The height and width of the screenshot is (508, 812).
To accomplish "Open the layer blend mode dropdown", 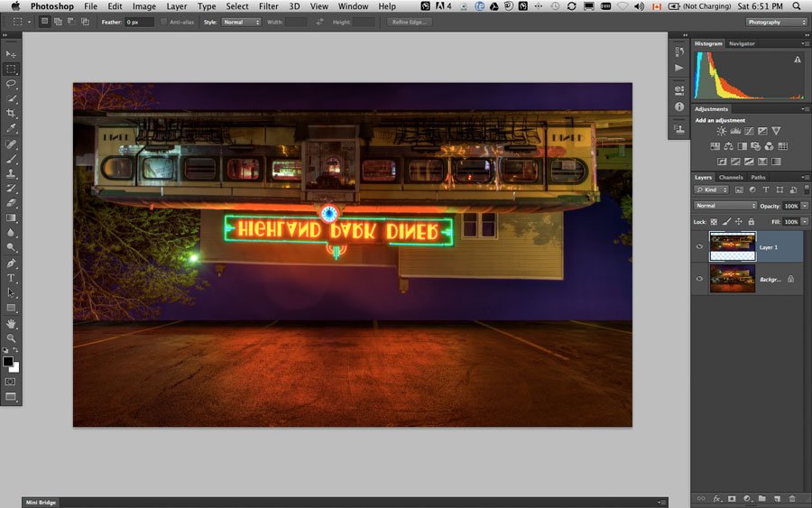I will tap(725, 206).
